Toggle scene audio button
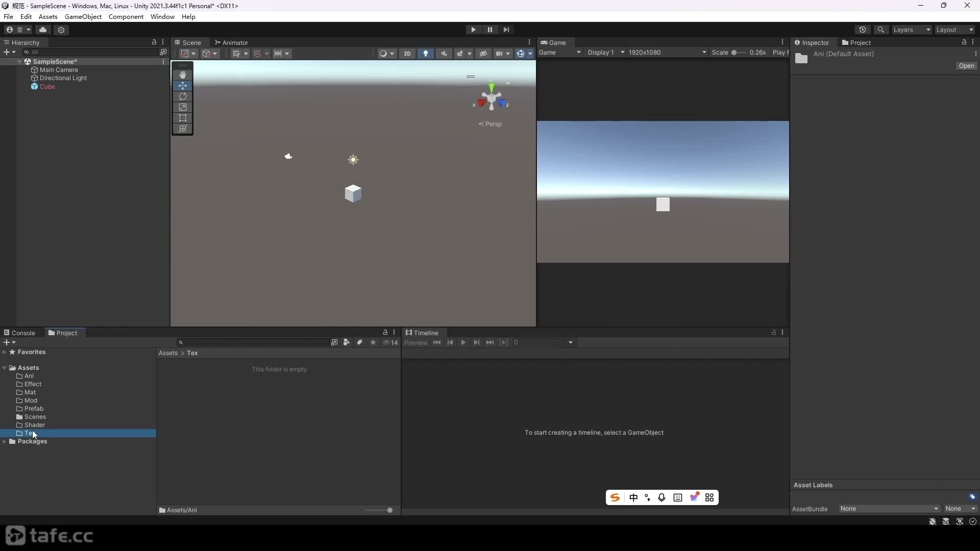 pos(444,54)
